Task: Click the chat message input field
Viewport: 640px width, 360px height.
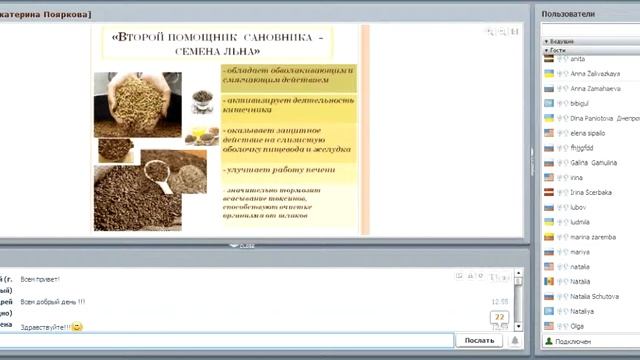Action: [226, 340]
